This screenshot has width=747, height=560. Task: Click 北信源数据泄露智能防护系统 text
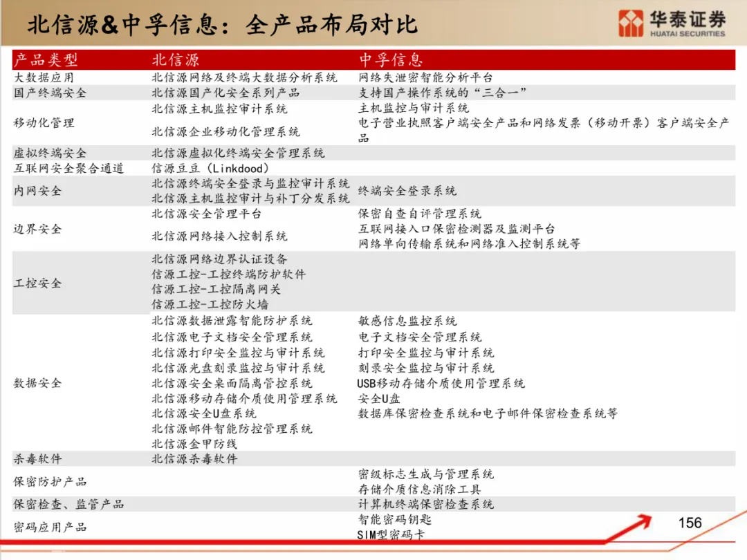coord(232,321)
